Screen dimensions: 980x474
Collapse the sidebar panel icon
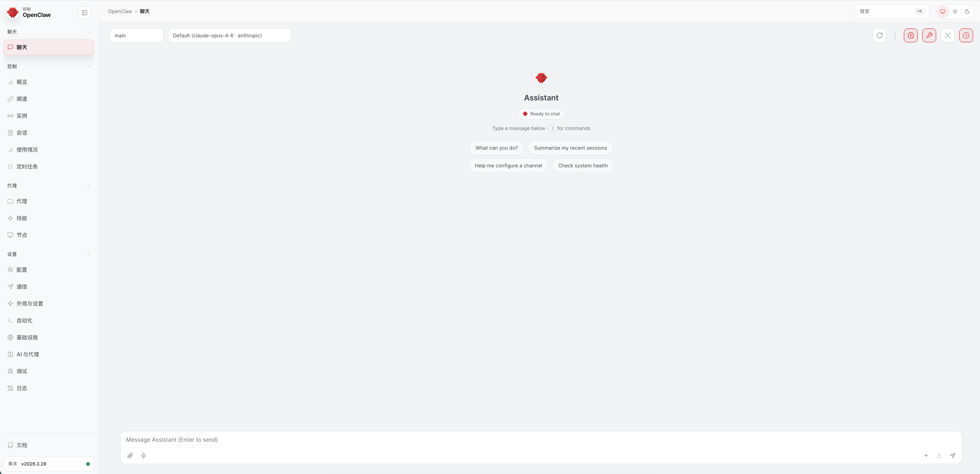click(x=85, y=13)
